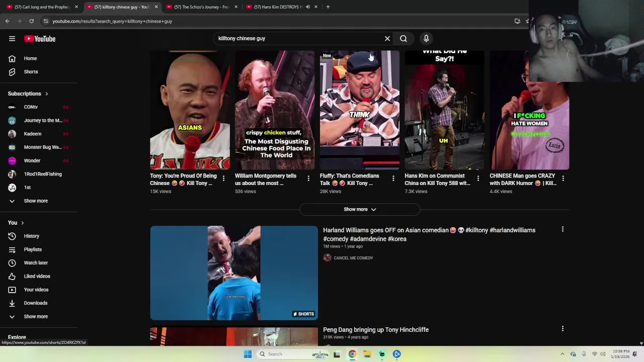Play the Harland Williams SHORTS thumbnail
Screen dimensions: 644x362
pos(234,273)
